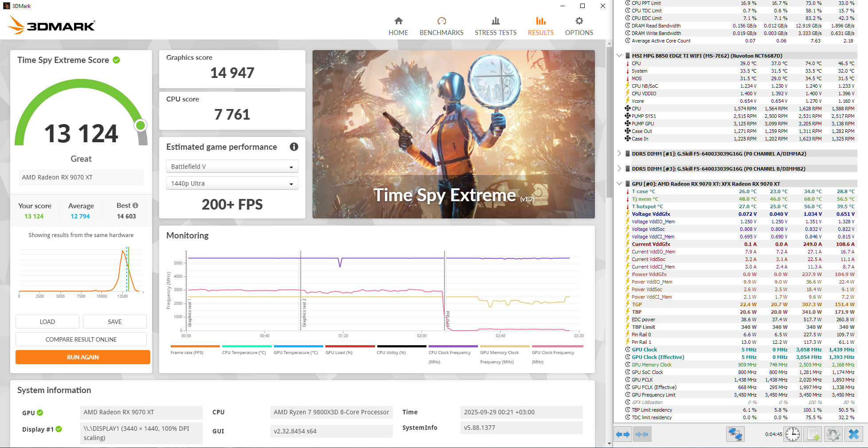This screenshot has width=868, height=448.
Task: Select the 'GPU Clock (Effective)' sensor row
Action: point(741,357)
